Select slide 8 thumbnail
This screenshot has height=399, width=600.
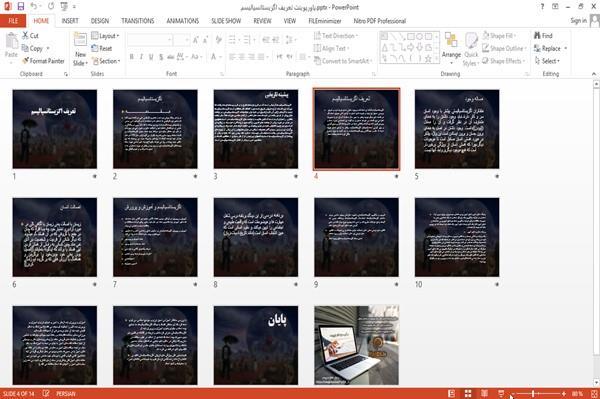(256, 237)
